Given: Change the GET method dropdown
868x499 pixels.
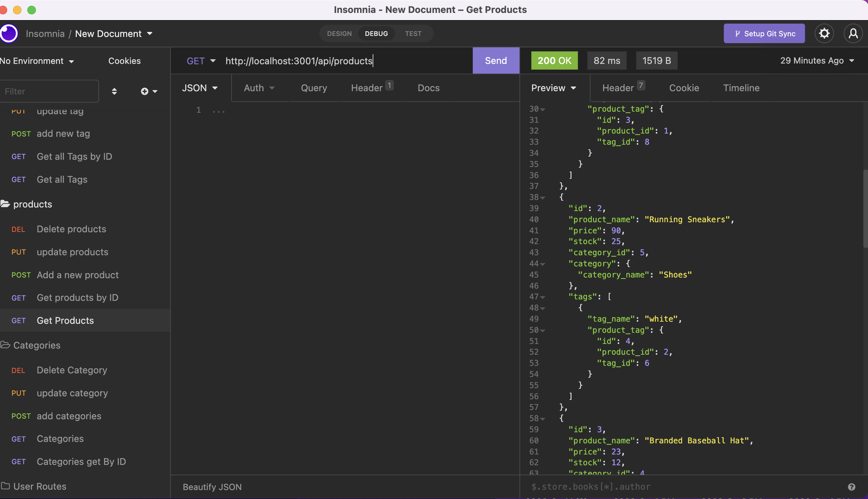Looking at the screenshot, I should coord(201,61).
